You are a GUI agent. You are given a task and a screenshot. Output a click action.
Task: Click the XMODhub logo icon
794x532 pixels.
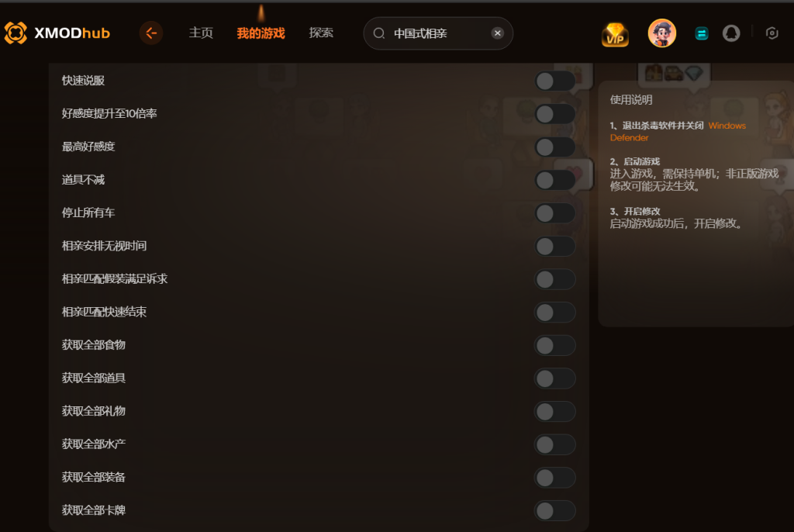click(16, 33)
